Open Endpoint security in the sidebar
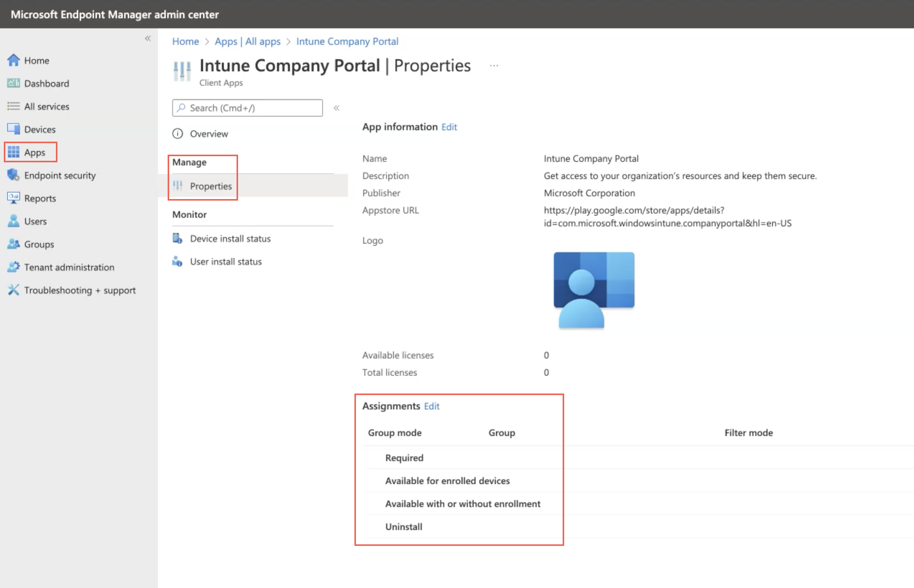914x588 pixels. (x=60, y=175)
